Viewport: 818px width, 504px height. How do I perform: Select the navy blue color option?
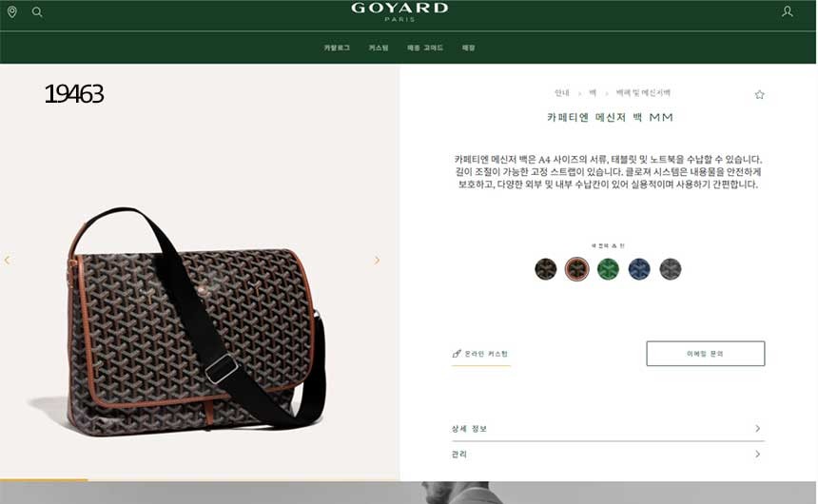(639, 269)
